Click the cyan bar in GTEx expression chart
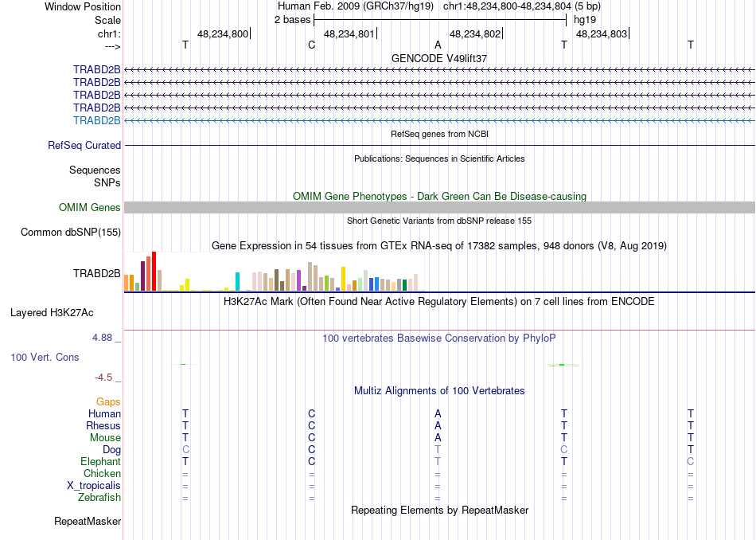The image size is (756, 540). [237, 281]
